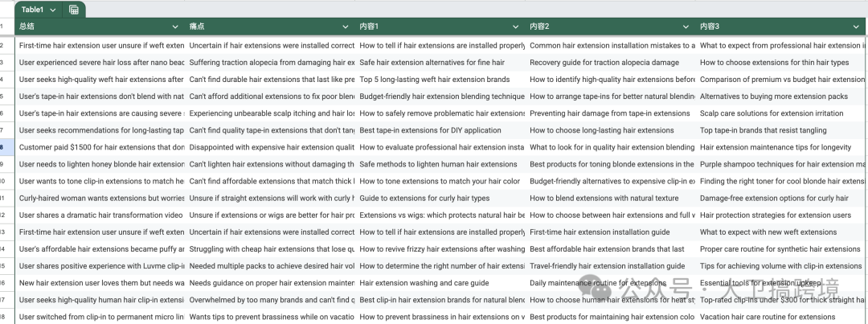The height and width of the screenshot is (324, 868).
Task: Select the row 2 number header
Action: (6, 46)
